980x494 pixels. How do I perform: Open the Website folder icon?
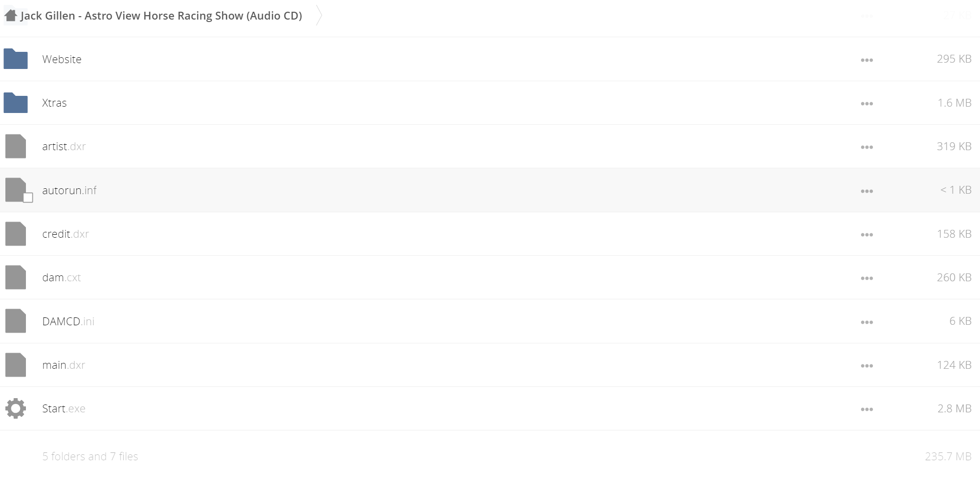[x=16, y=59]
